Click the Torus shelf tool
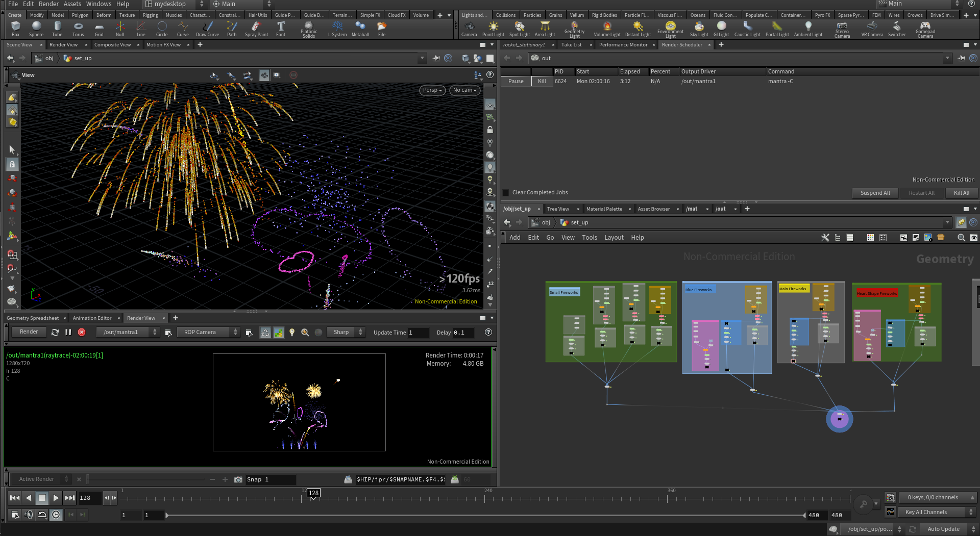The width and height of the screenshot is (980, 536). 78,29
